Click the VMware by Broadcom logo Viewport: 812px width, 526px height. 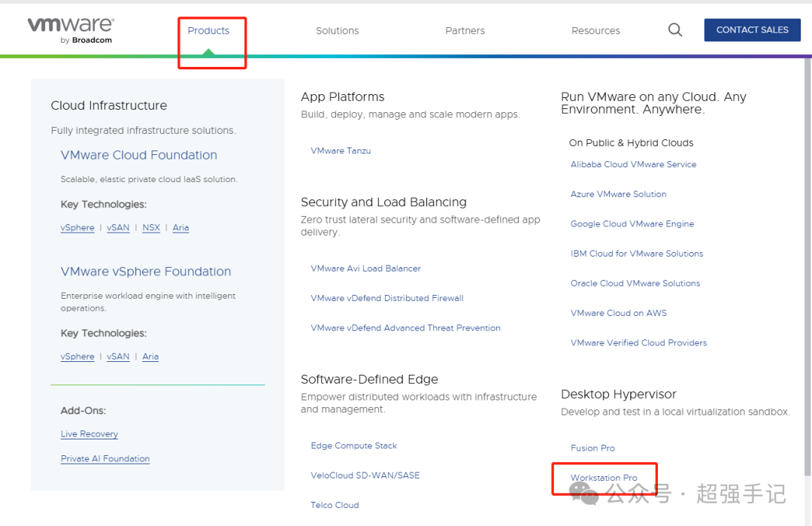pyautogui.click(x=71, y=31)
